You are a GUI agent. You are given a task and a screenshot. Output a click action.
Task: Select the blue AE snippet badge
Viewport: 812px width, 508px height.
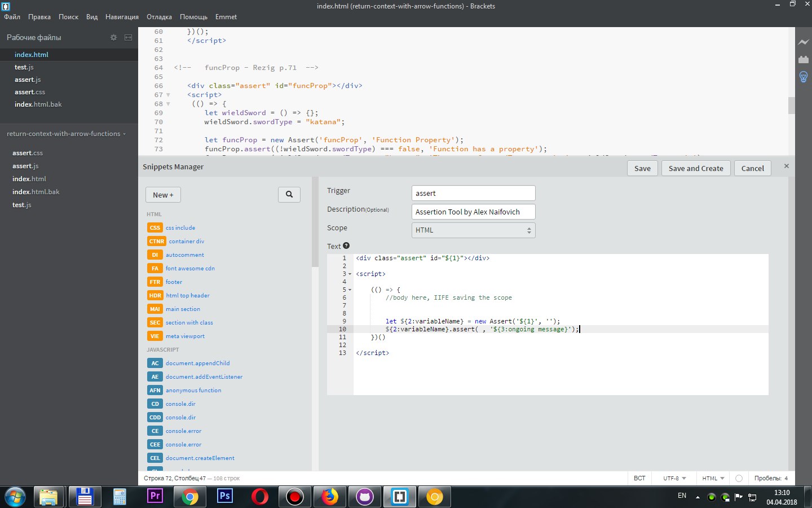pyautogui.click(x=155, y=376)
